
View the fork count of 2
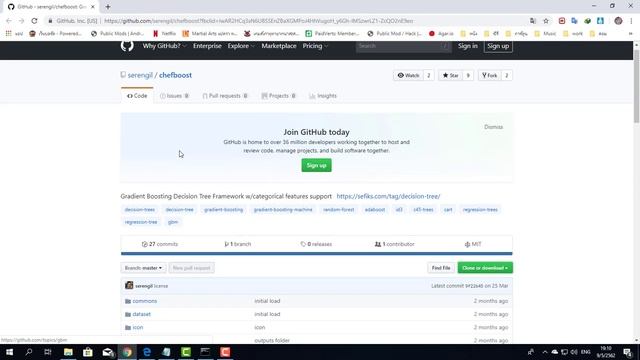[x=507, y=76]
